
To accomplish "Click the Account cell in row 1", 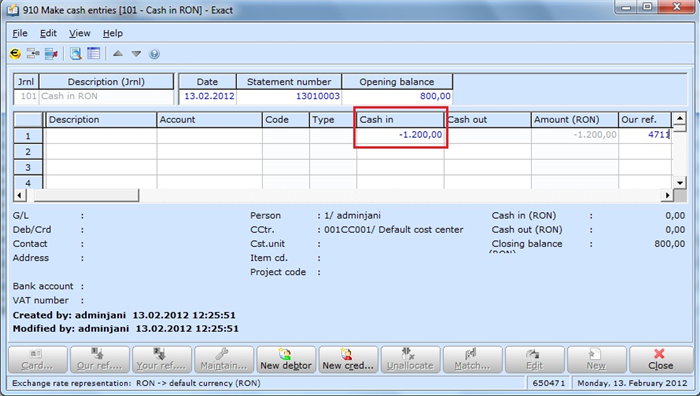I will tap(209, 136).
